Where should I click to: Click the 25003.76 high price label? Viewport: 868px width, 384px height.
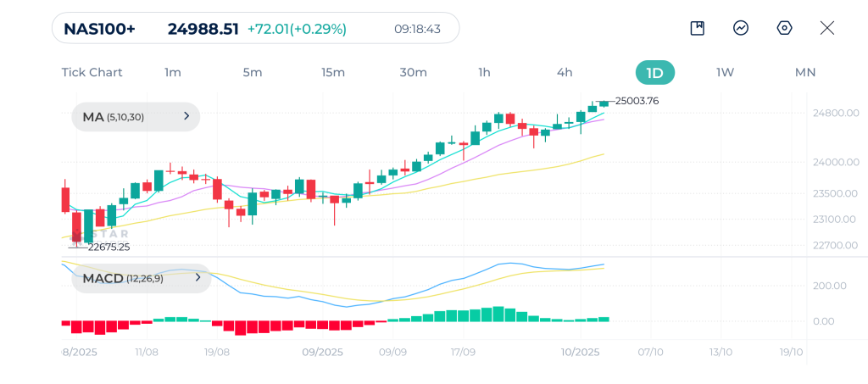coord(637,101)
